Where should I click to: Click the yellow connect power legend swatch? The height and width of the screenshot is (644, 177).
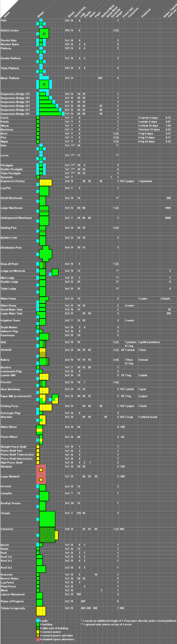coord(38,632)
